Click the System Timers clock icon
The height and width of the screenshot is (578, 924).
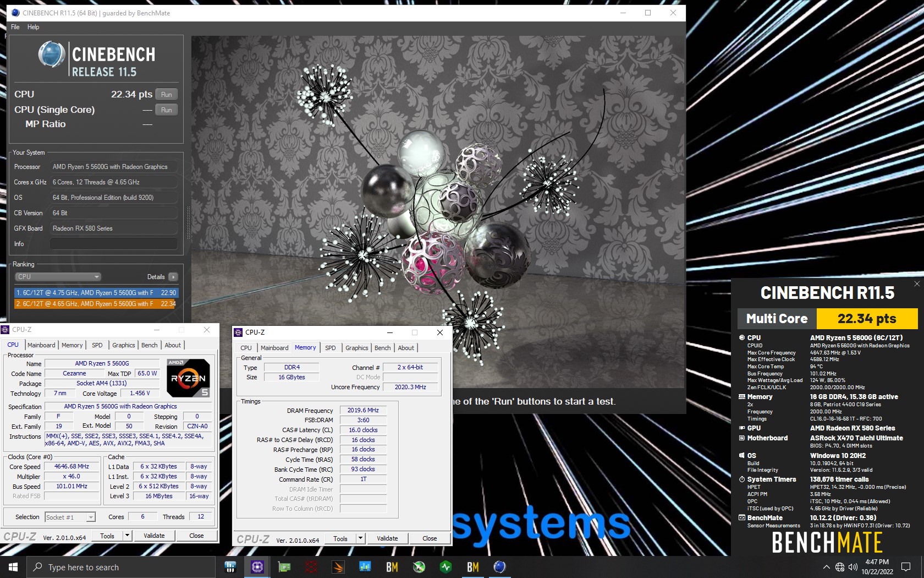[x=742, y=479]
